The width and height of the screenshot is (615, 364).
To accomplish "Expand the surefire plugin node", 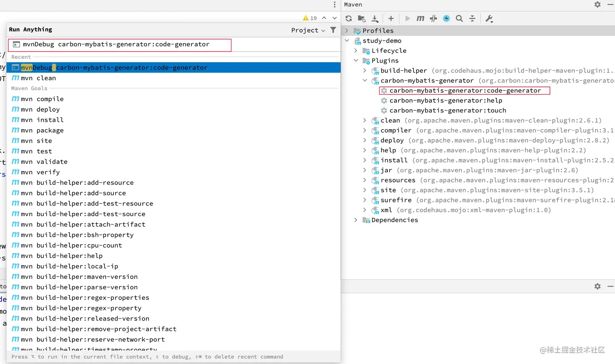I will [365, 200].
